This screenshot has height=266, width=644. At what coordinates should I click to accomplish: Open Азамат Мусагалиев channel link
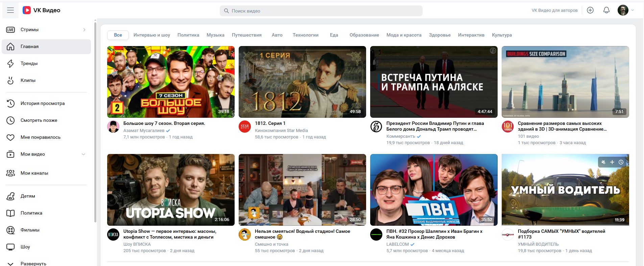144,131
